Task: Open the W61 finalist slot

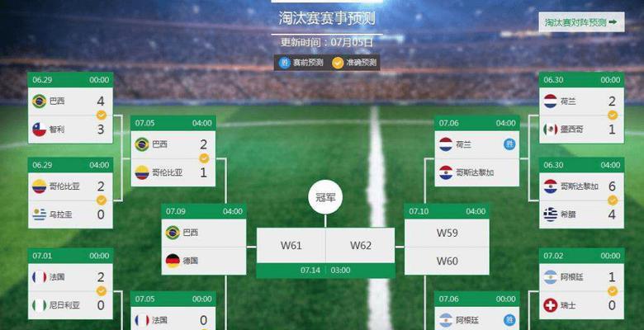Action: pyautogui.click(x=291, y=246)
